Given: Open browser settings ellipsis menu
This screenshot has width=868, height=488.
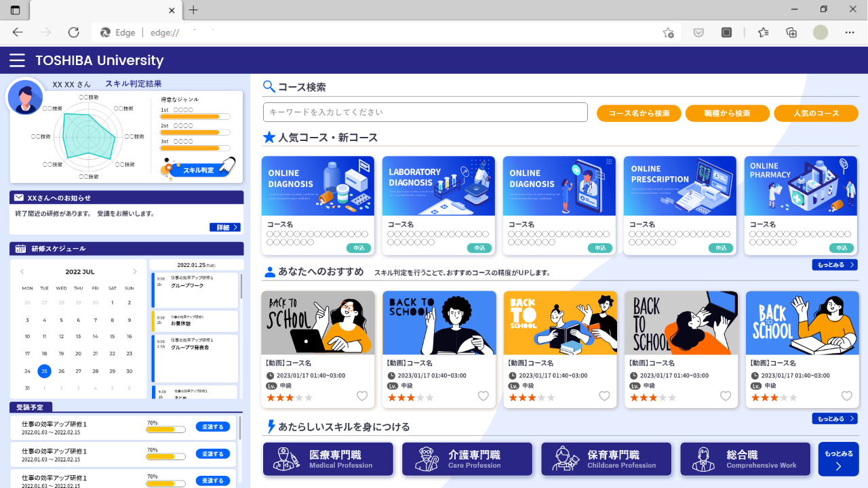Looking at the screenshot, I should (850, 33).
